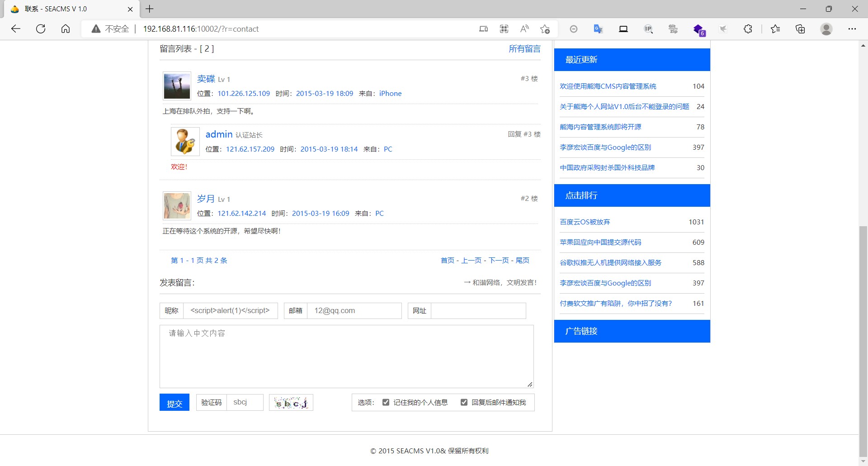Open article 苹果回应向中国提交源代码
Image resolution: width=868 pixels, height=466 pixels.
pyautogui.click(x=600, y=243)
